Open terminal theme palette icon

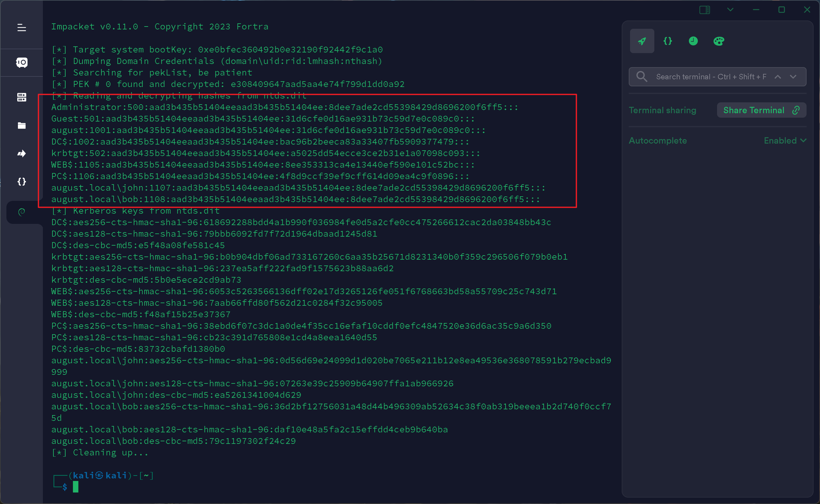(x=719, y=41)
